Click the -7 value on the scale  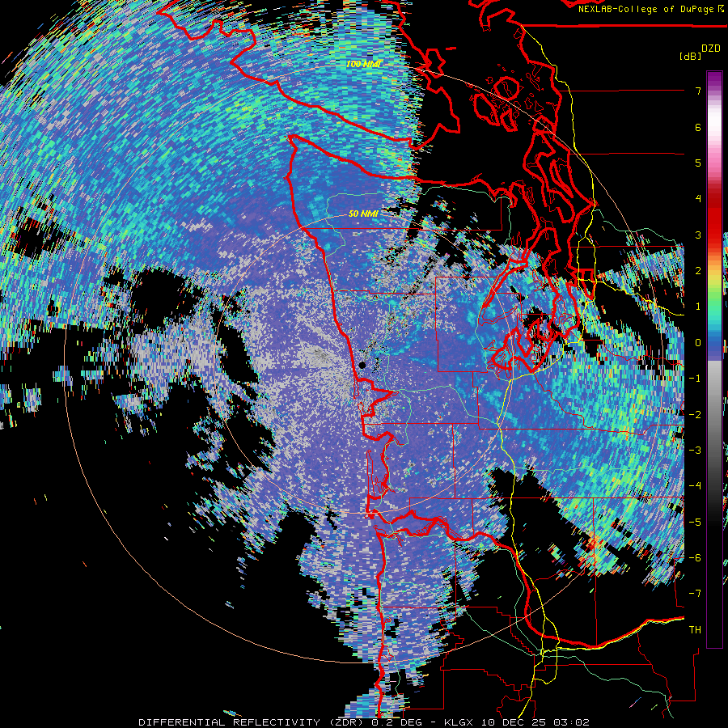pyautogui.click(x=695, y=594)
